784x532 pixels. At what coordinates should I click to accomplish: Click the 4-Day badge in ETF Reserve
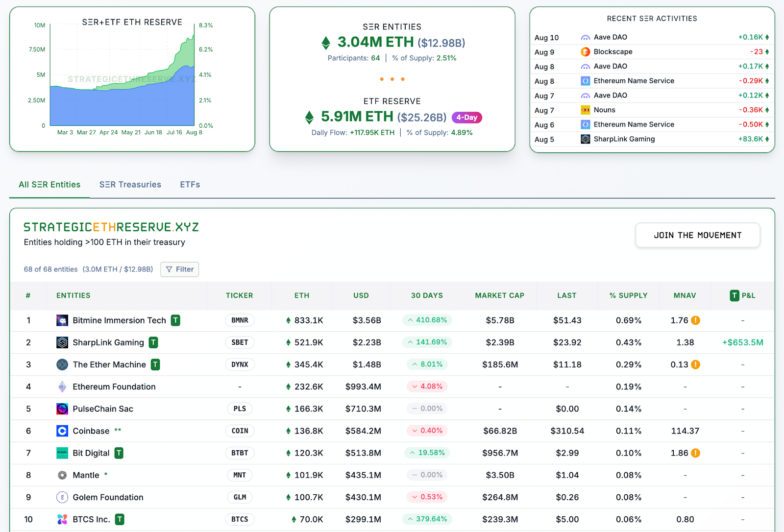pyautogui.click(x=467, y=118)
